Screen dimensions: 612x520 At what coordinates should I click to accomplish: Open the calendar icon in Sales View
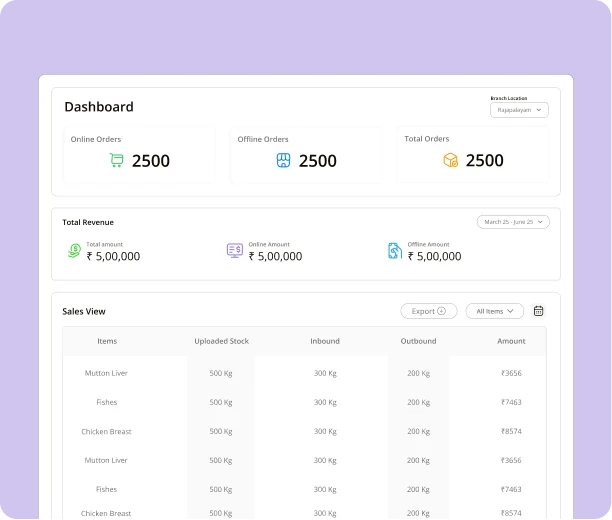coord(538,311)
